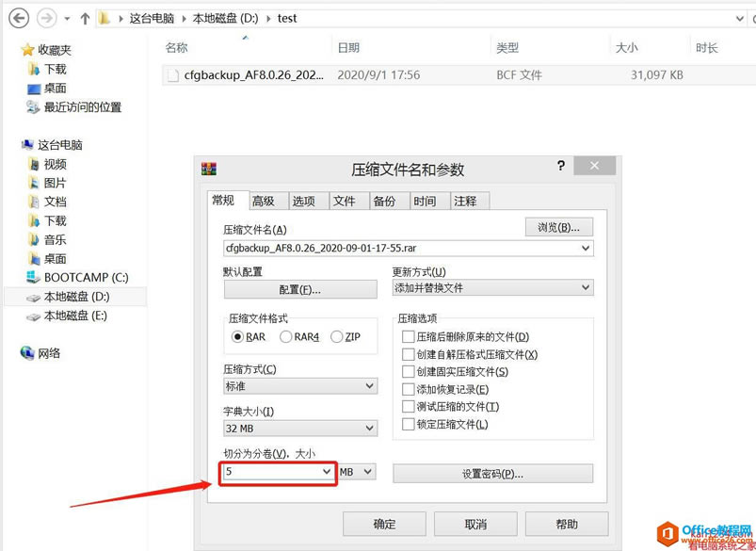Select the cfgbackup_AF8.0.26 file icon

click(x=172, y=75)
